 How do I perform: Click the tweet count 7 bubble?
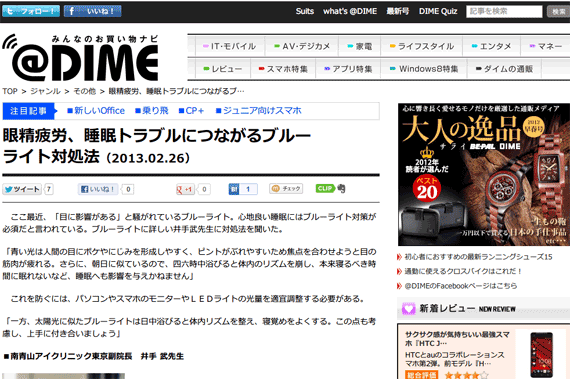[x=49, y=189]
